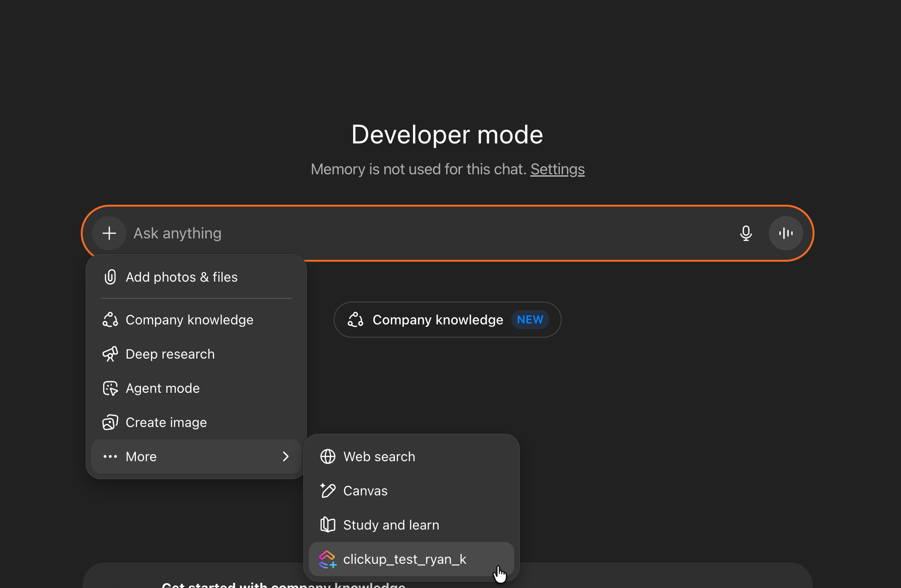The width and height of the screenshot is (901, 588).
Task: Click the NEW badge on Company knowledge
Action: pos(530,320)
